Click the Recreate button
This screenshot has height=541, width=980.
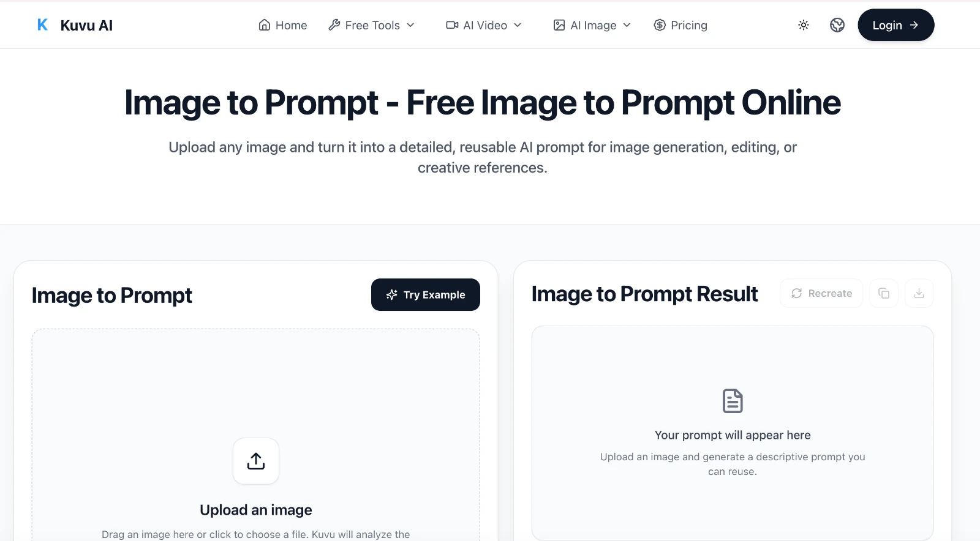[821, 293]
